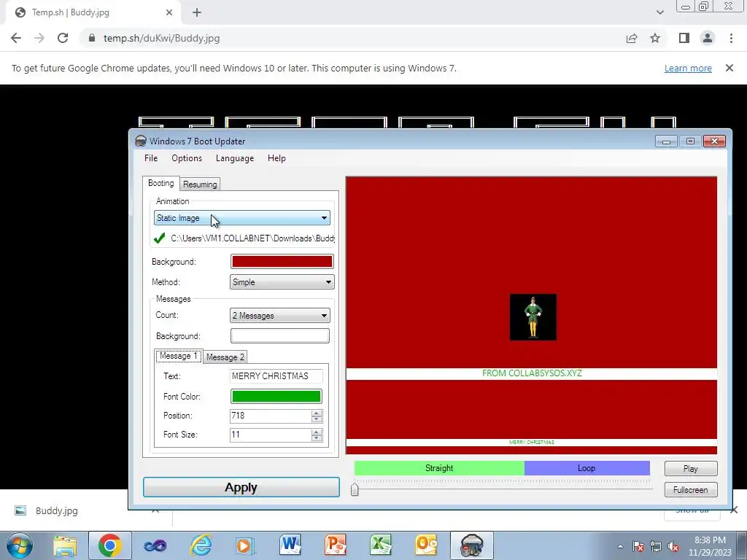This screenshot has height=560, width=747.
Task: Open the Windows Start menu
Action: (20, 545)
